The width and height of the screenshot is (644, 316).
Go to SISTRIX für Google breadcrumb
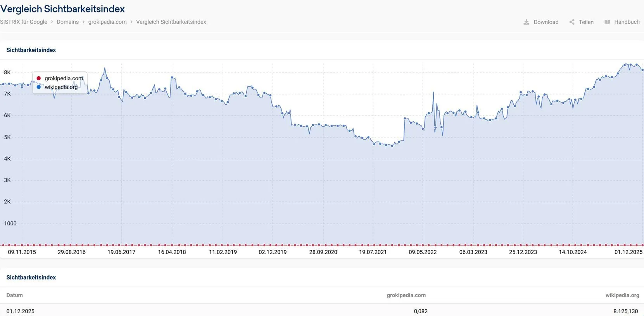pos(24,22)
